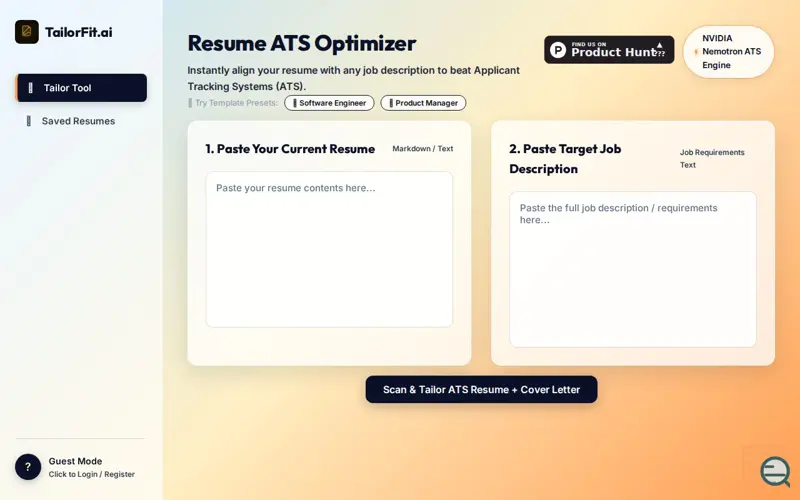Click the Product Hunt circular P logo
The image size is (800, 500).
pos(558,50)
